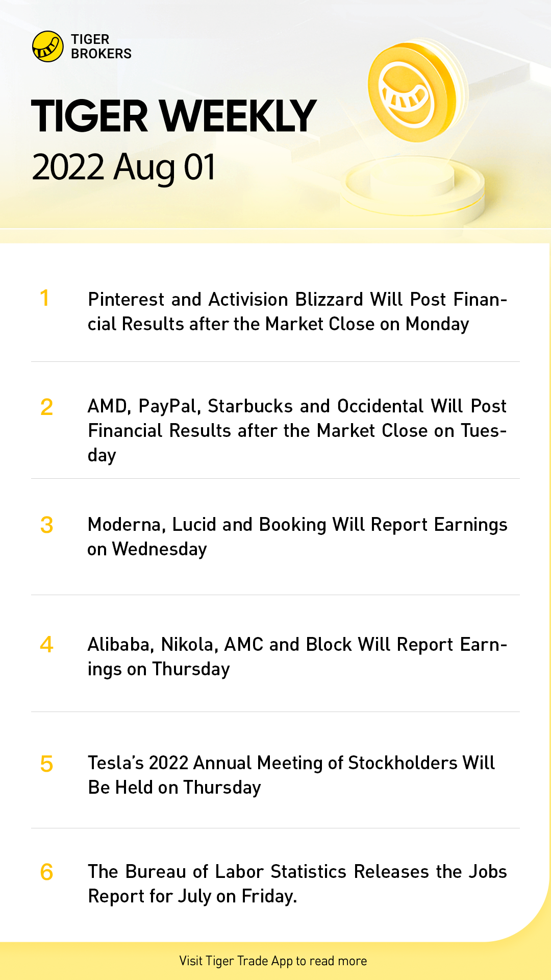The width and height of the screenshot is (551, 980).
Task: Select the yellow number 6 marker
Action: pyautogui.click(x=46, y=872)
